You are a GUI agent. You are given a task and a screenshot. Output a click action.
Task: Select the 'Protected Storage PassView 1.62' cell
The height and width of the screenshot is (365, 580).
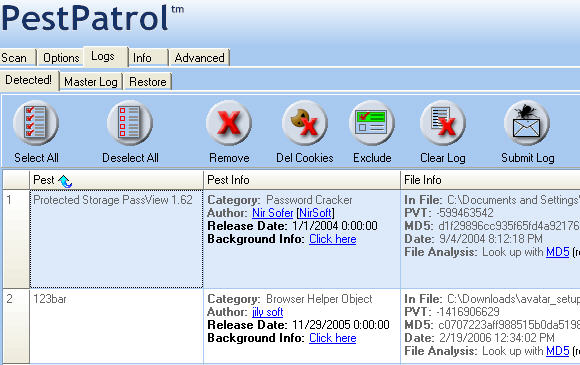click(x=117, y=239)
